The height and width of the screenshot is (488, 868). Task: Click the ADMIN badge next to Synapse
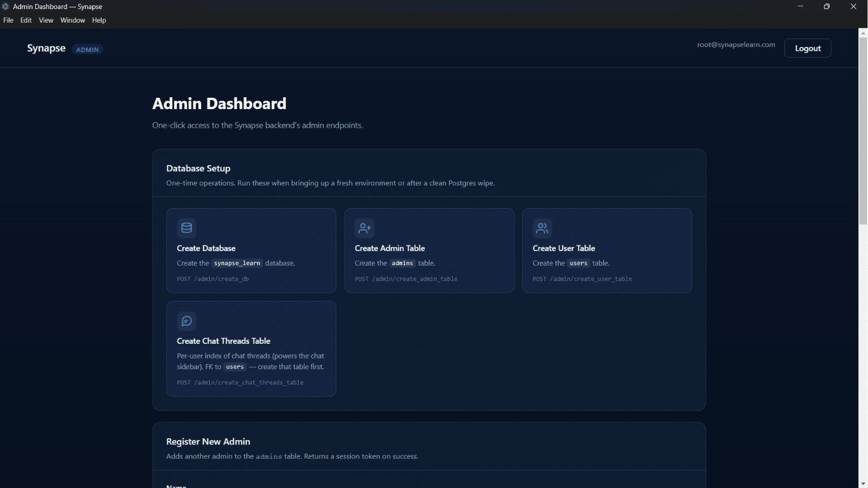point(88,50)
